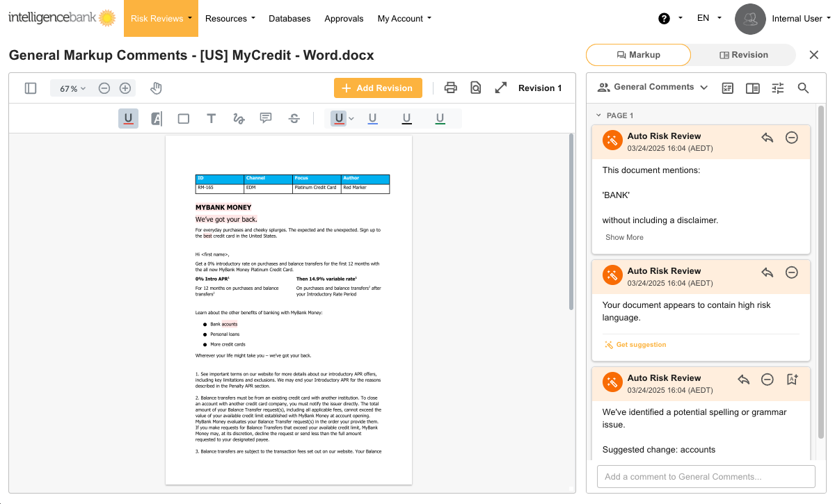Close the markup panel with X
The image size is (835, 504).
point(814,55)
